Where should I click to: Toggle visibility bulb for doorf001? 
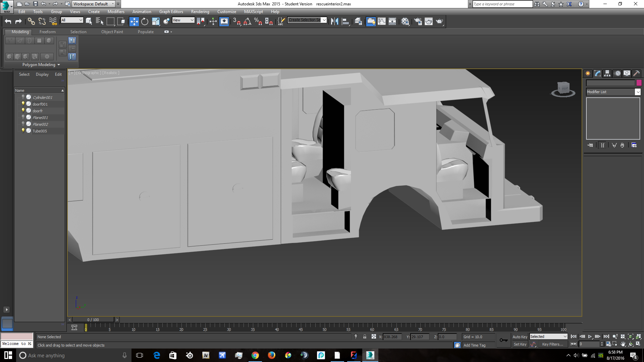[x=23, y=104]
